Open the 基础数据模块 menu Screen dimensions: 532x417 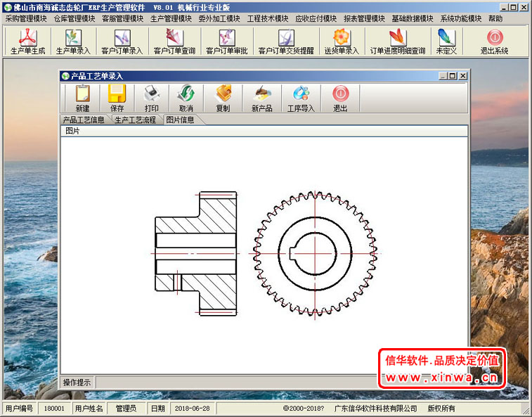pos(413,18)
